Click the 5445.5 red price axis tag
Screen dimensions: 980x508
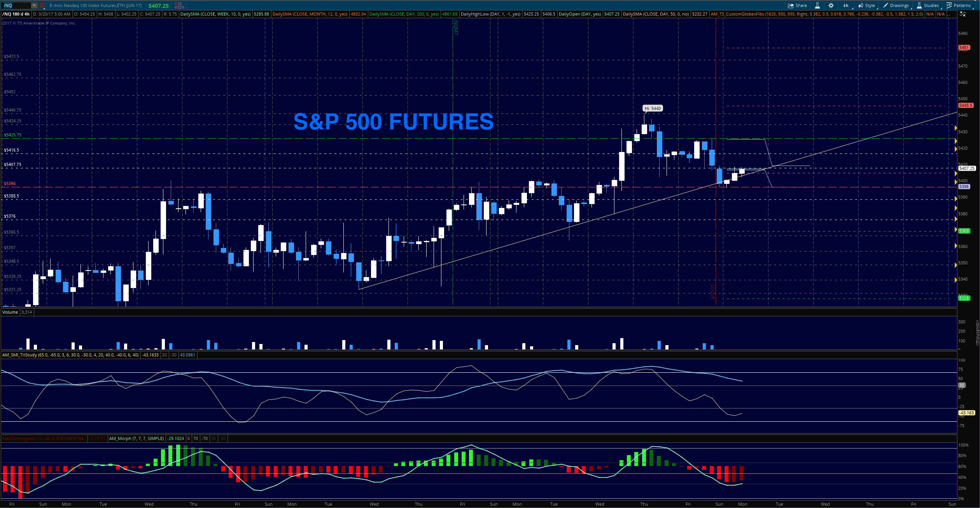966,105
